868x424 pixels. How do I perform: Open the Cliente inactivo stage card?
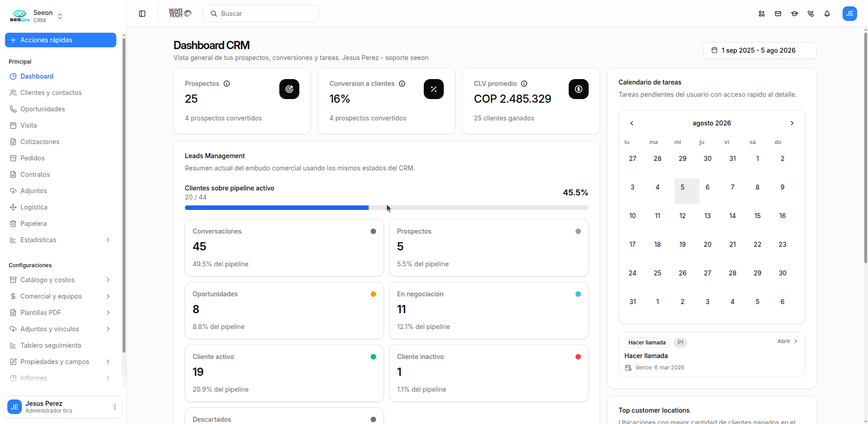pos(489,373)
